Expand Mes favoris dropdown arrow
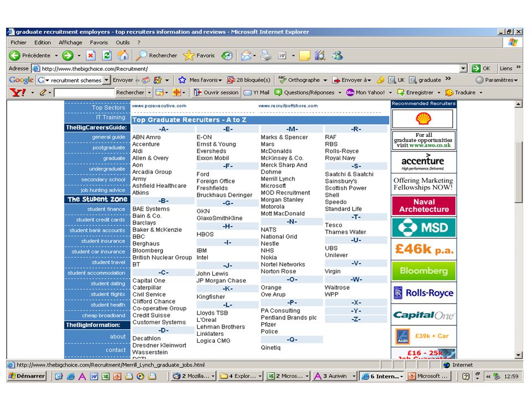Viewport: 532px width, 399px height. click(x=220, y=80)
